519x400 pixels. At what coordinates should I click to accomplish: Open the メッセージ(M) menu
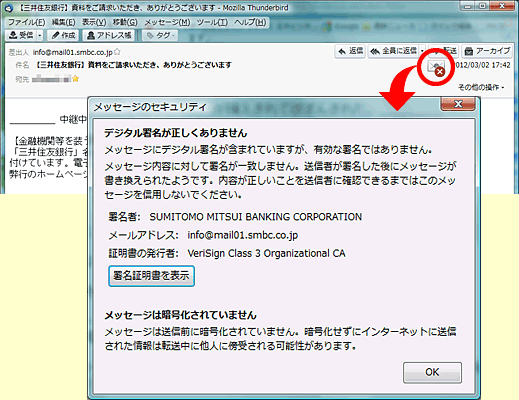pos(167,22)
